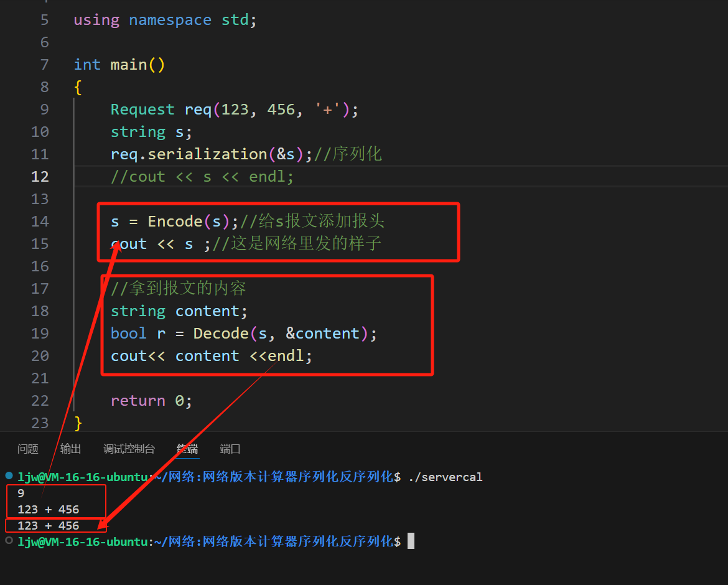
Task: Click the hollow circle beside the last prompt
Action: pos(9,541)
